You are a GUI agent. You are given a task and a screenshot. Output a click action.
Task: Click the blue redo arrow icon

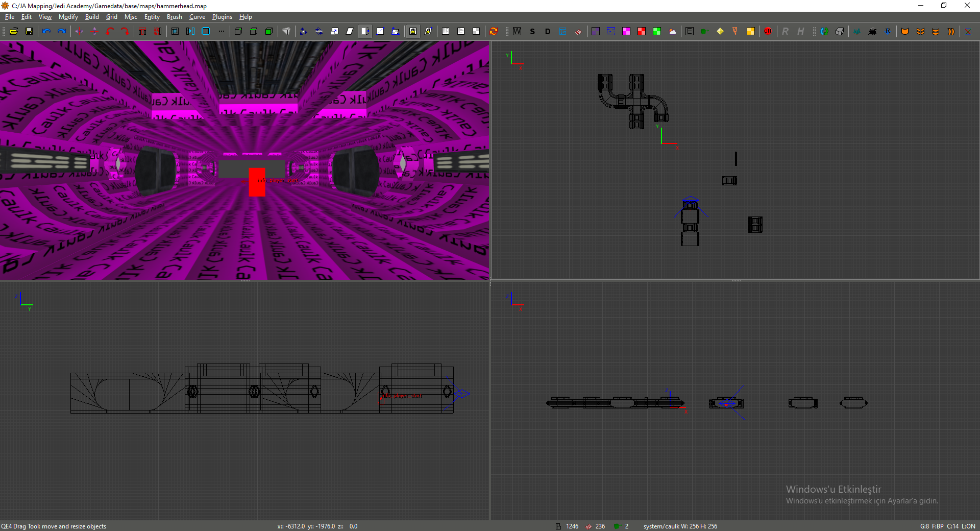pyautogui.click(x=62, y=31)
